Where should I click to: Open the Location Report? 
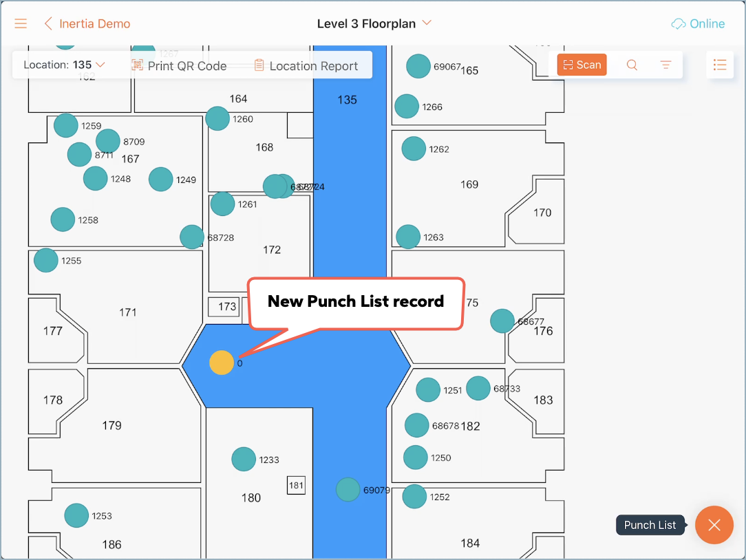coord(306,65)
